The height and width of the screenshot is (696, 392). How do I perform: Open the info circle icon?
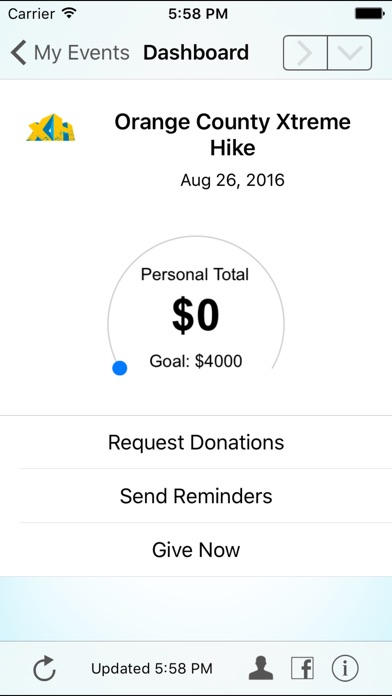(x=345, y=668)
